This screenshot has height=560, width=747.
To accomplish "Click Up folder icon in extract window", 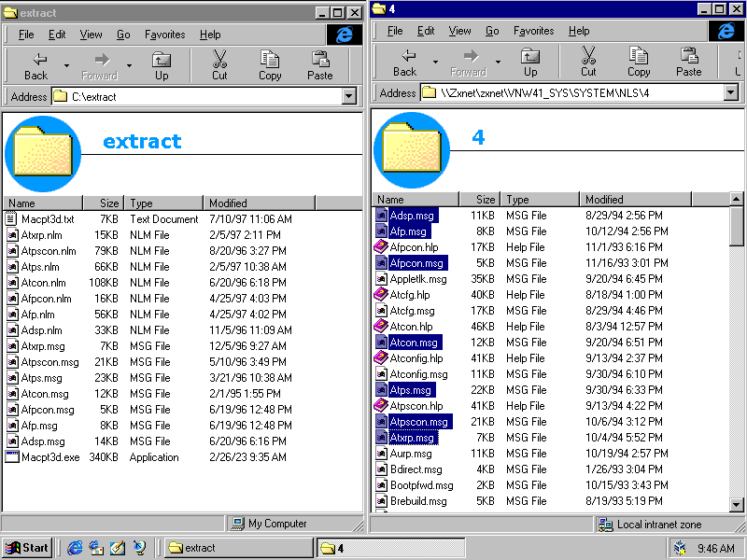I will [x=162, y=60].
